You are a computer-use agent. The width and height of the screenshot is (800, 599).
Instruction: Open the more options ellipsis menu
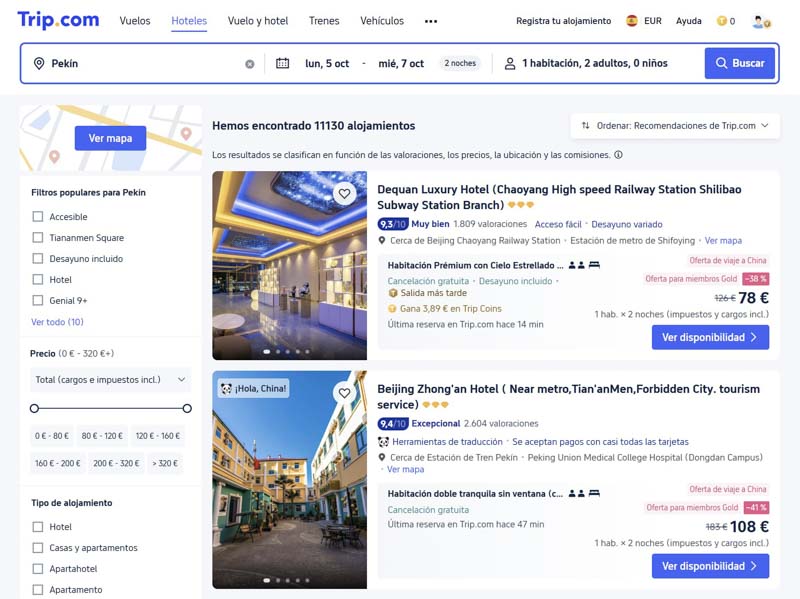431,21
